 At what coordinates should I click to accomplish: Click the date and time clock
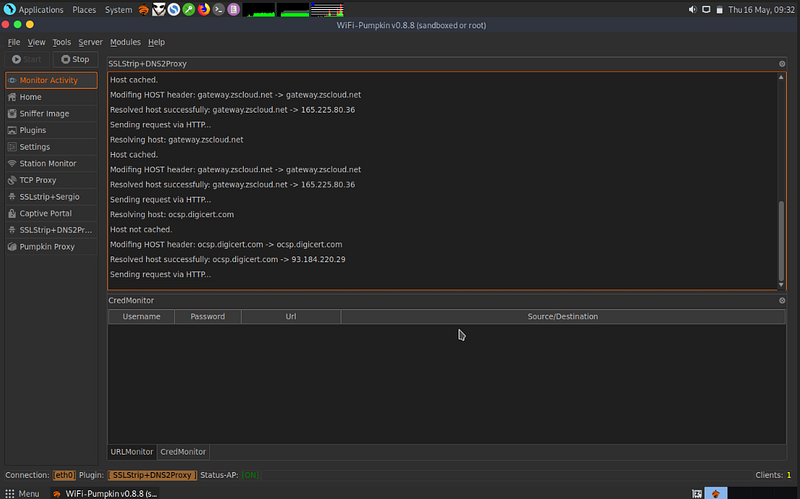click(761, 10)
